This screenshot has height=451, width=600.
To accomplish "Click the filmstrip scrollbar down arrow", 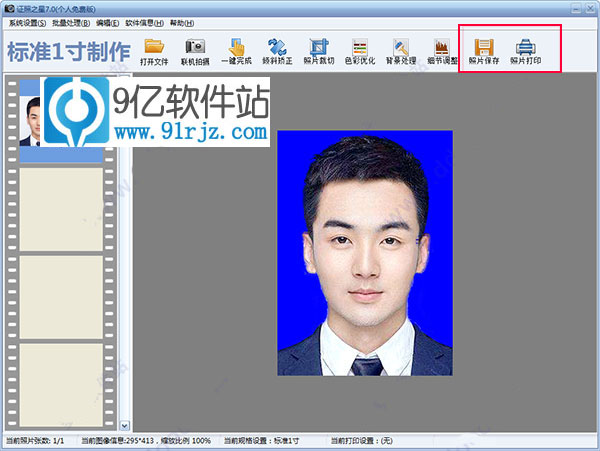I will [x=124, y=426].
